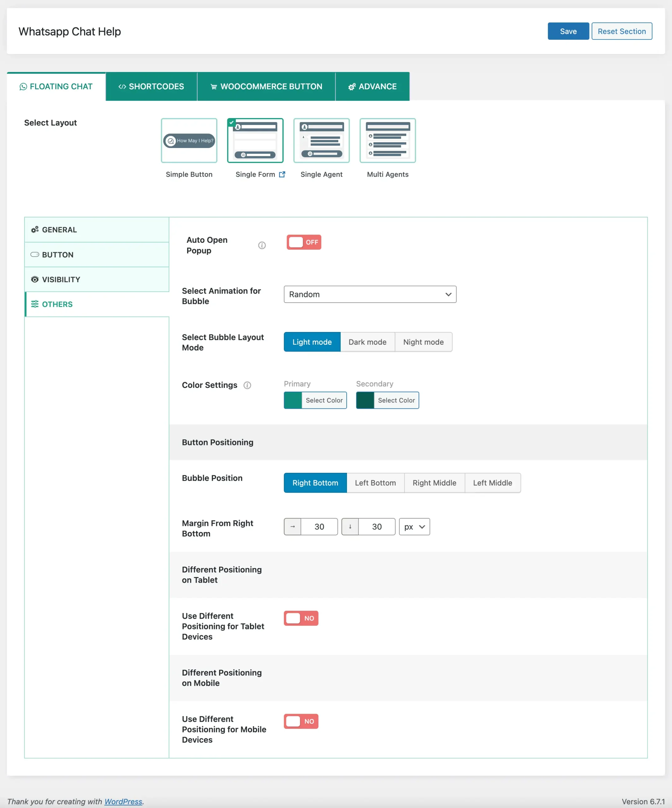Click the down-arrow margin icon
The image size is (672, 808).
(350, 527)
